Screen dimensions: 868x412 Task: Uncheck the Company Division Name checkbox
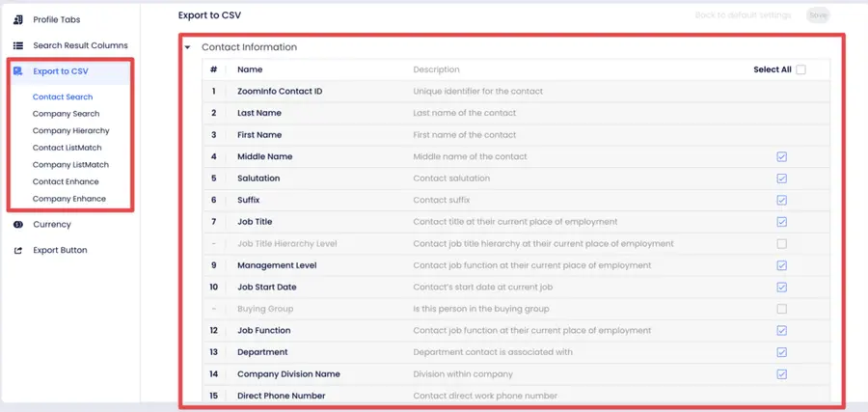781,374
